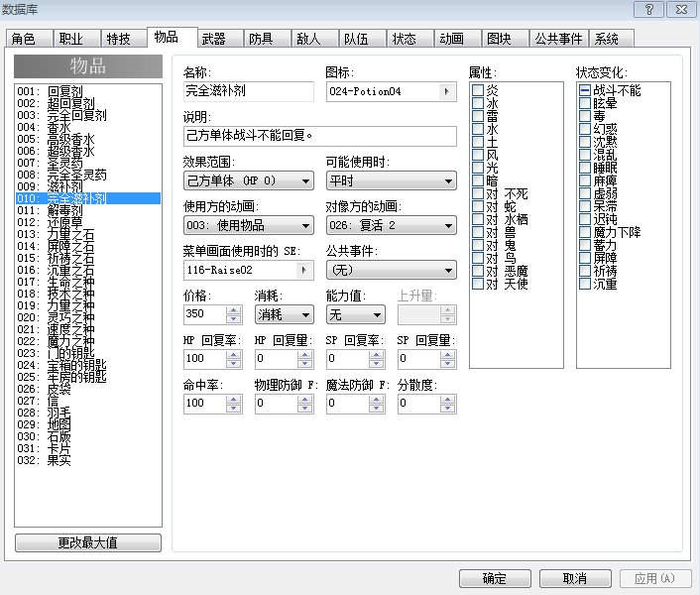
Task: Check the 对 不死 attribute checkbox
Action: [478, 193]
